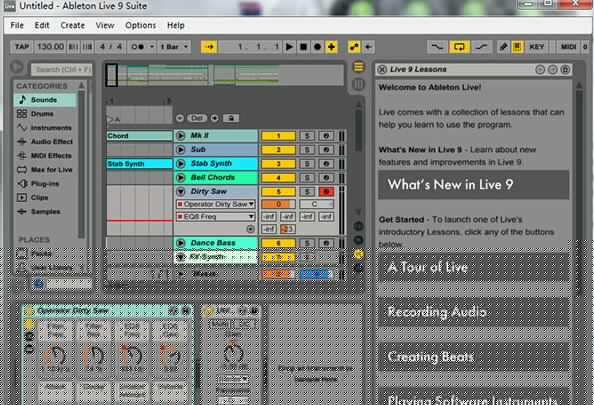Image resolution: width=594 pixels, height=405 pixels.
Task: Select the Instruments category
Action: tap(45, 128)
